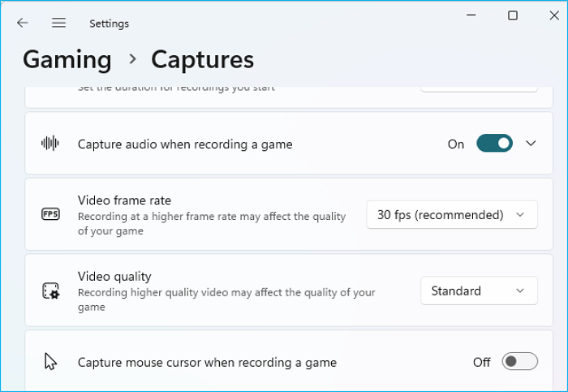Open the 30 fps frame rate dropdown
This screenshot has width=568, height=392.
452,215
